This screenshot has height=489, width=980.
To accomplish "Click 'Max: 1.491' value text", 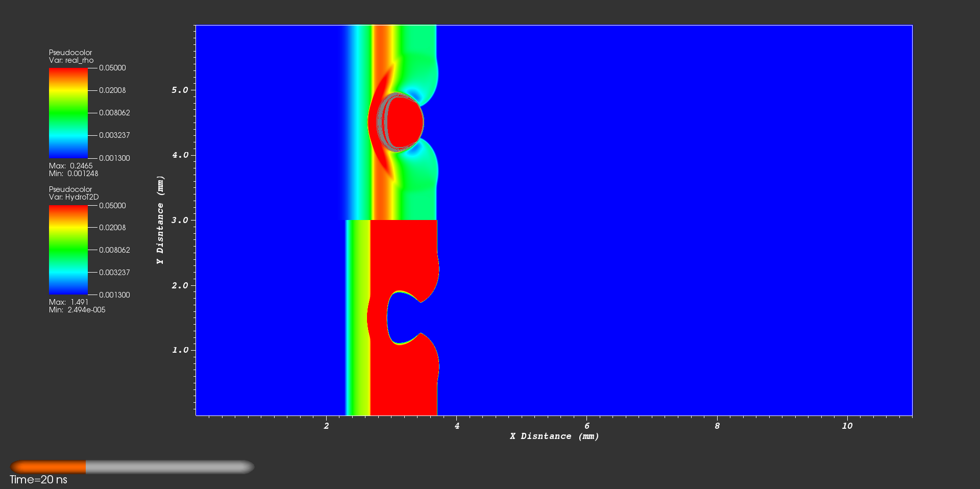I will (69, 302).
